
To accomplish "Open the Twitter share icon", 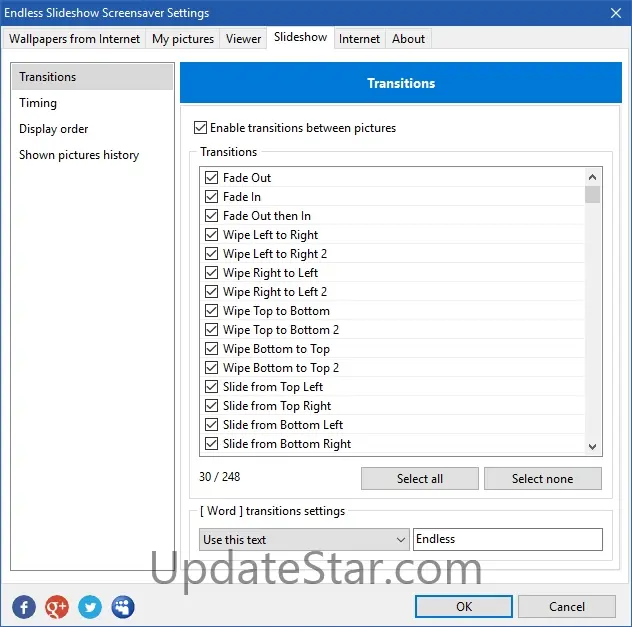I will pyautogui.click(x=90, y=607).
